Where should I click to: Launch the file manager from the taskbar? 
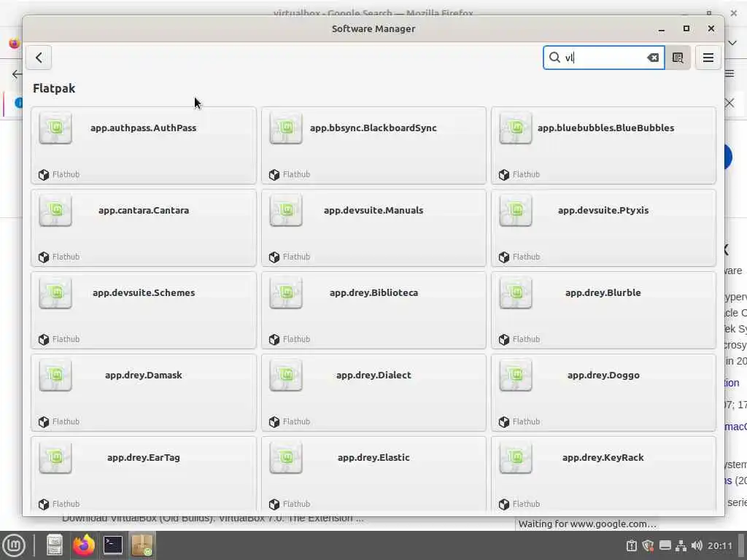point(54,545)
